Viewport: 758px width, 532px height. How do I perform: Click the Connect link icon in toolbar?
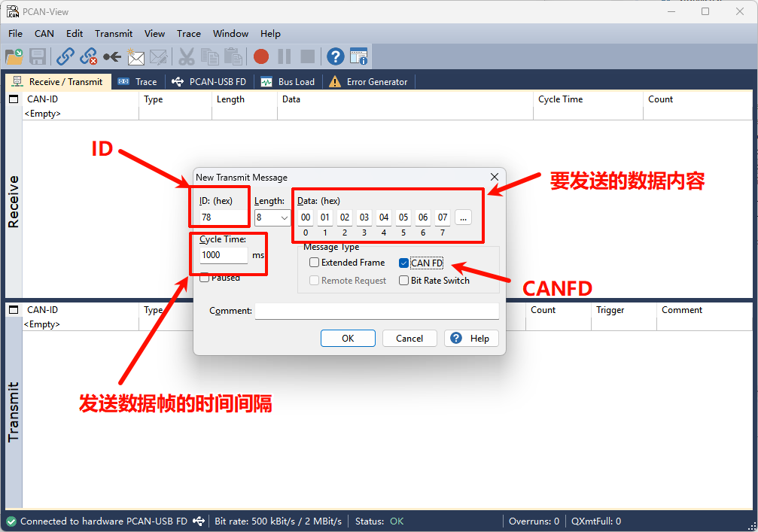tap(65, 56)
